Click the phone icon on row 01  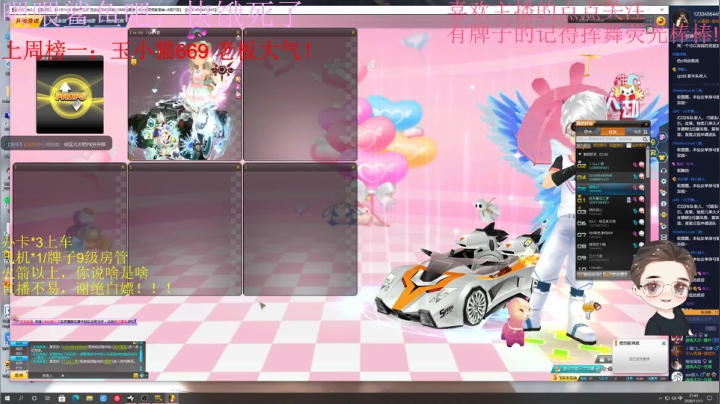coord(629,200)
